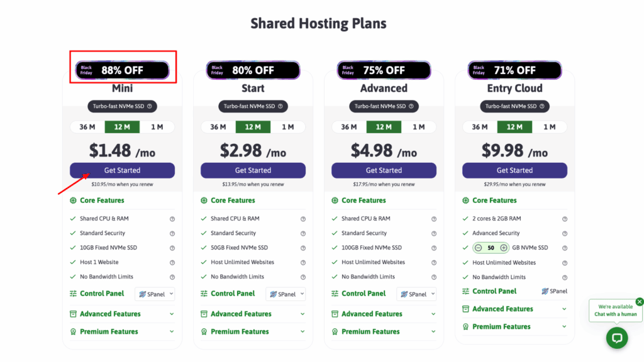Viewport: 644px width, 362px height.
Task: Increase Entry Cloud storage with the plus stepper
Action: pyautogui.click(x=504, y=248)
